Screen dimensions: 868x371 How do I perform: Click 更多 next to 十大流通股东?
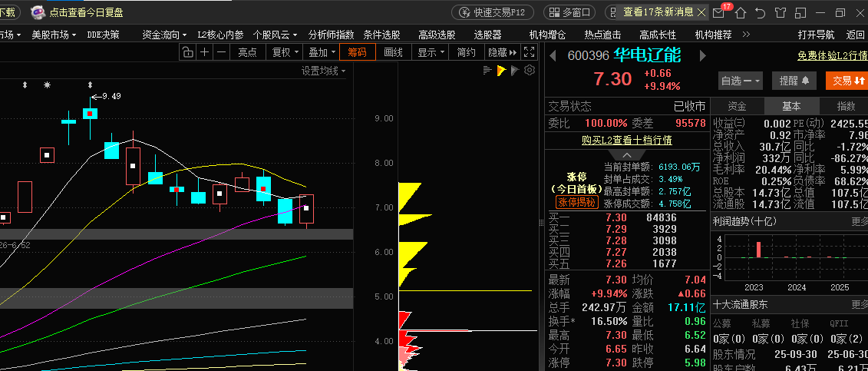coord(860,304)
